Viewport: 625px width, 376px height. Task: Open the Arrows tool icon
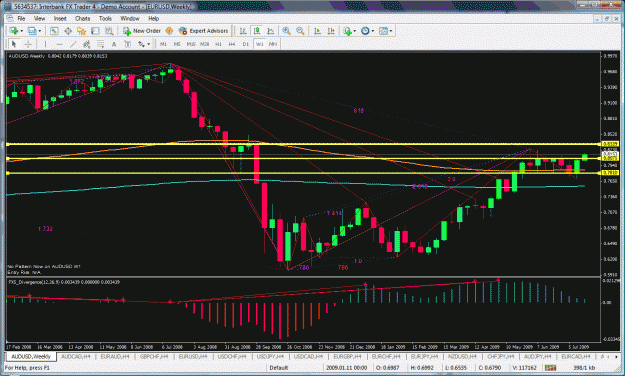142,44
